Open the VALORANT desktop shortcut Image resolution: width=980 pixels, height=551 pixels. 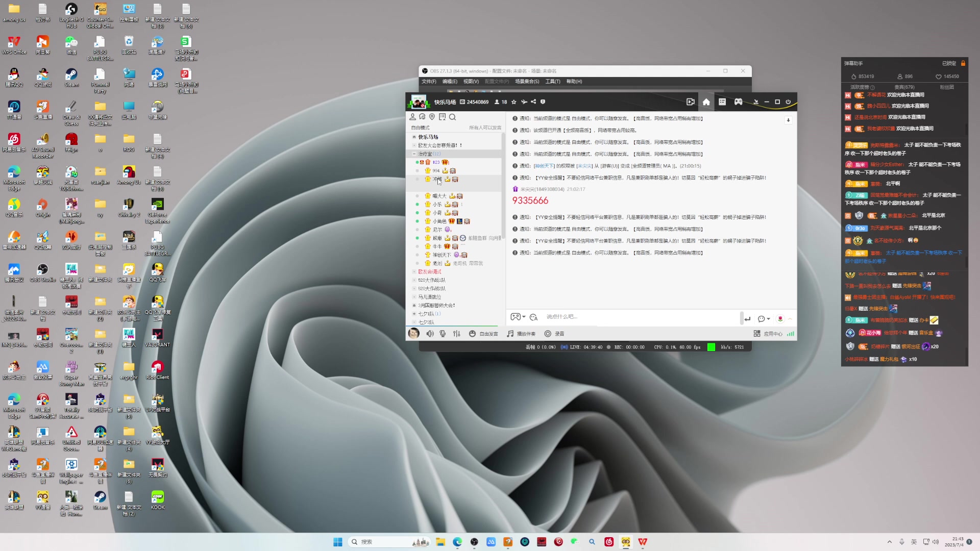pos(157,338)
